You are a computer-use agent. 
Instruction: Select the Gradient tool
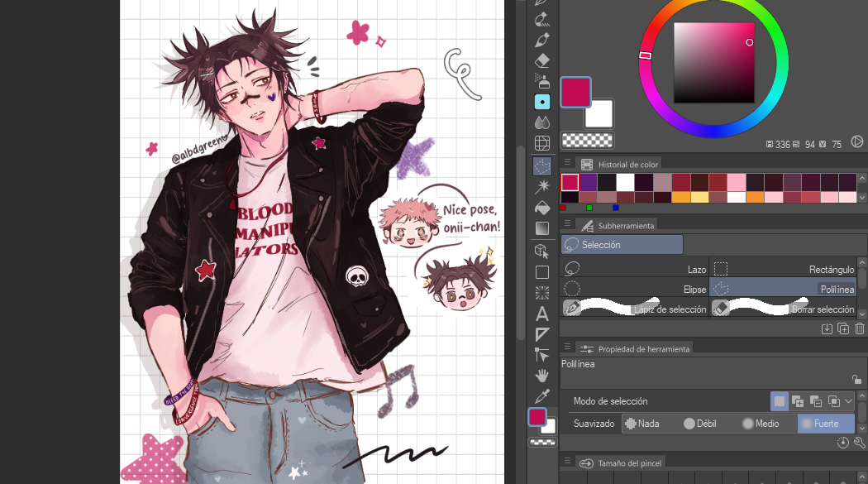click(x=542, y=228)
